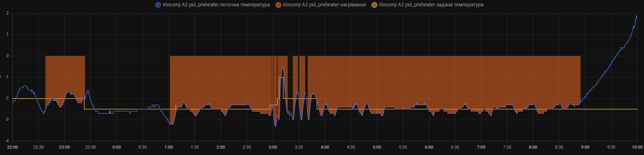Click the y-axis value -4
Image resolution: width=644 pixels, height=155 pixels.
pyautogui.click(x=7, y=141)
